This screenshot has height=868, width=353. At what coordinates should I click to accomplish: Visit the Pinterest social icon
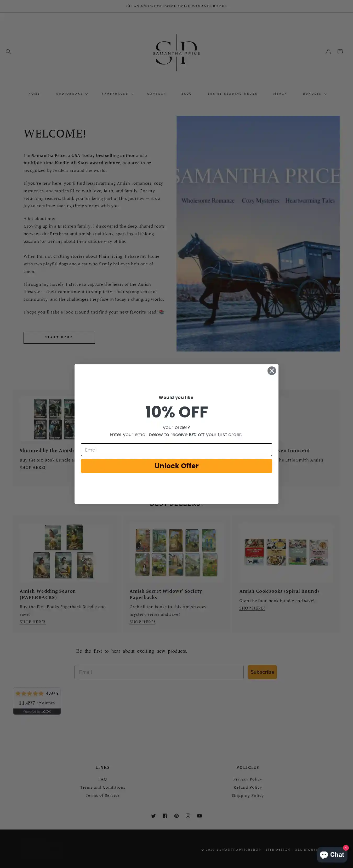coord(176,816)
